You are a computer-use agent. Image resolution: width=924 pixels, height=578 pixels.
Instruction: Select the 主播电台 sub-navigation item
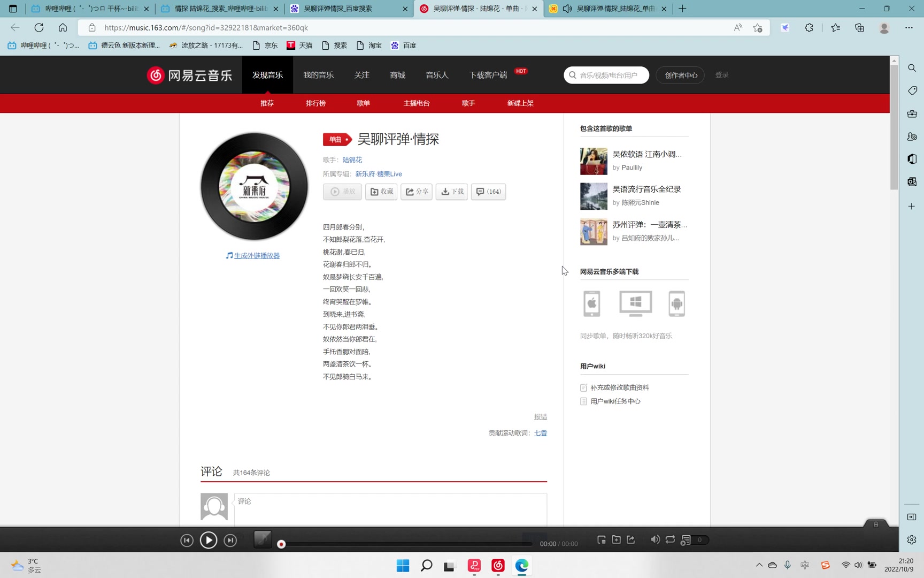tap(417, 103)
